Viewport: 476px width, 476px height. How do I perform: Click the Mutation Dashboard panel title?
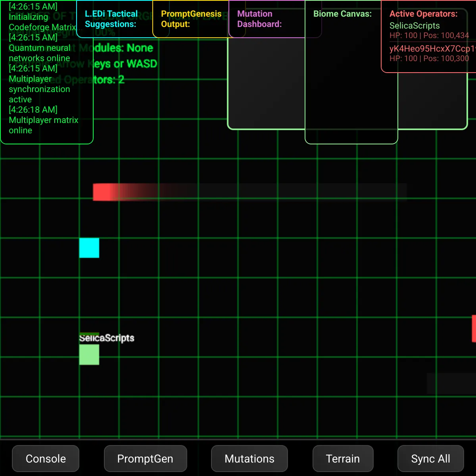pyautogui.click(x=259, y=19)
